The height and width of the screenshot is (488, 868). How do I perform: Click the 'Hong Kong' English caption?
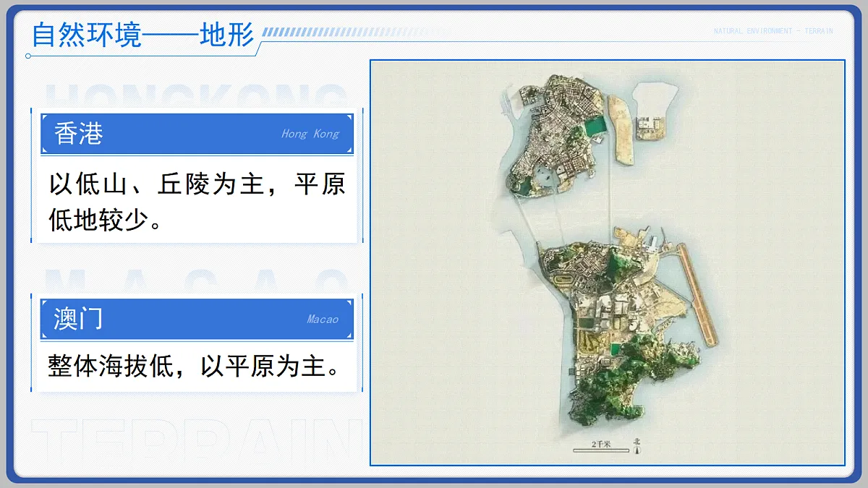pyautogui.click(x=310, y=134)
